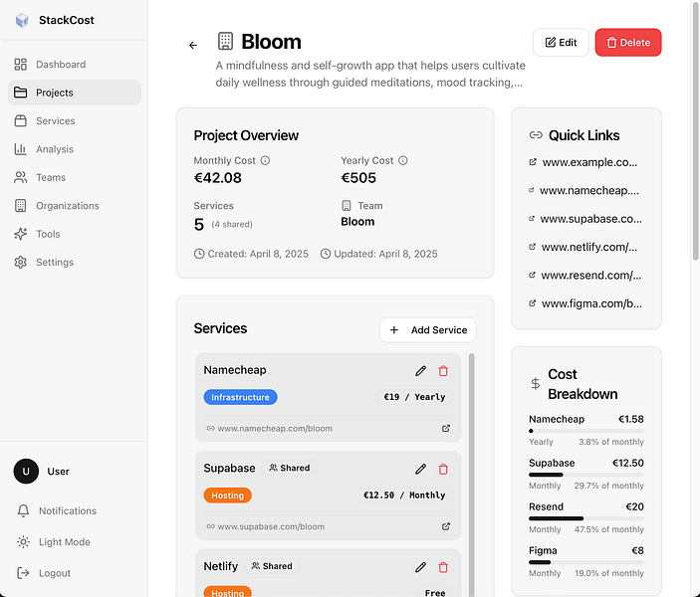
Task: Open www.resend.com/... quick link
Action: [585, 276]
